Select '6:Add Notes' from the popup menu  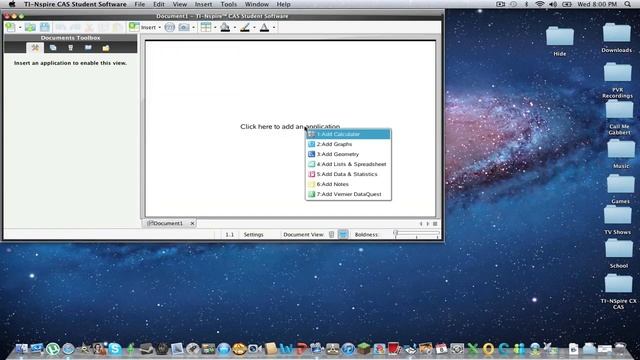click(349, 184)
